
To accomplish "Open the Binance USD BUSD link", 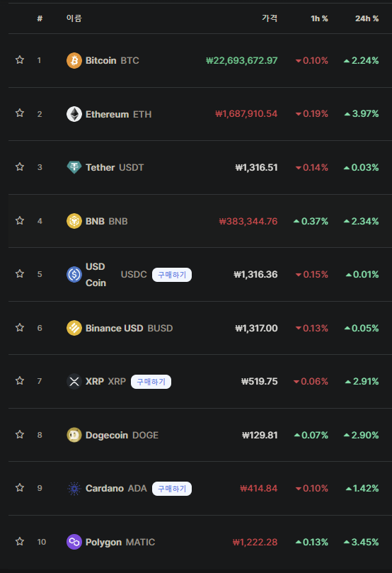I will pos(129,328).
